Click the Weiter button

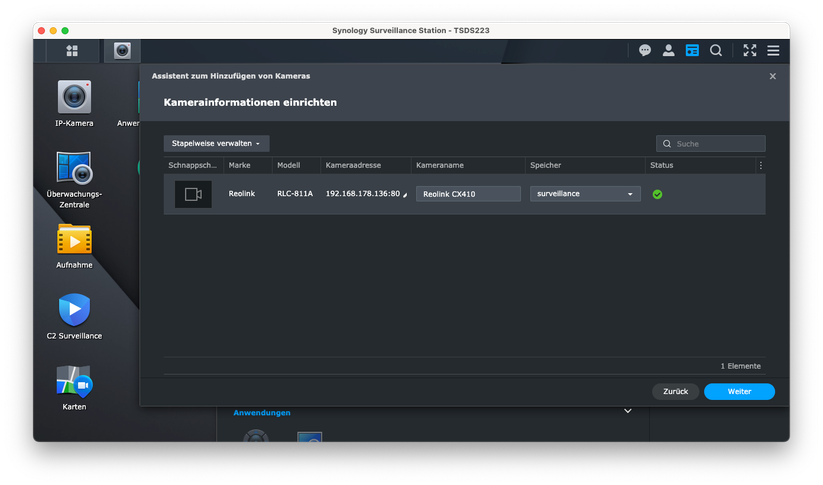tap(739, 392)
